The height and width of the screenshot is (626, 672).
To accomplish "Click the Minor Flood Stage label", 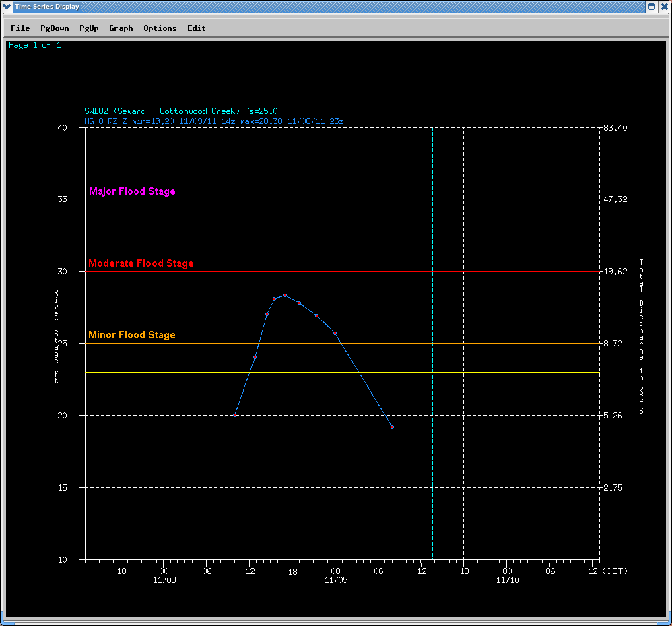I will [132, 335].
